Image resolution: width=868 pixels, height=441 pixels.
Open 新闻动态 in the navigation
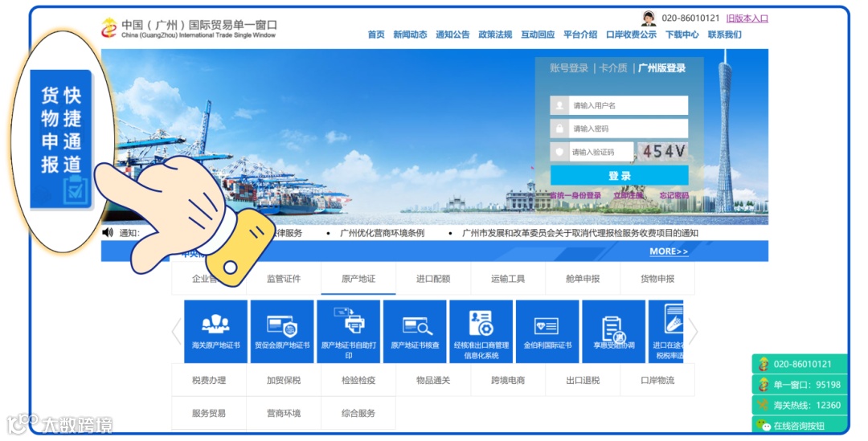(410, 35)
